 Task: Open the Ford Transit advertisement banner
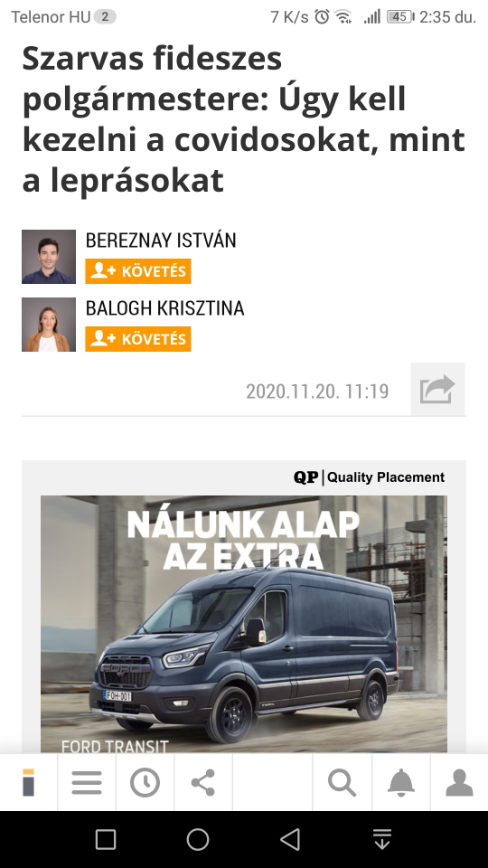[244, 624]
